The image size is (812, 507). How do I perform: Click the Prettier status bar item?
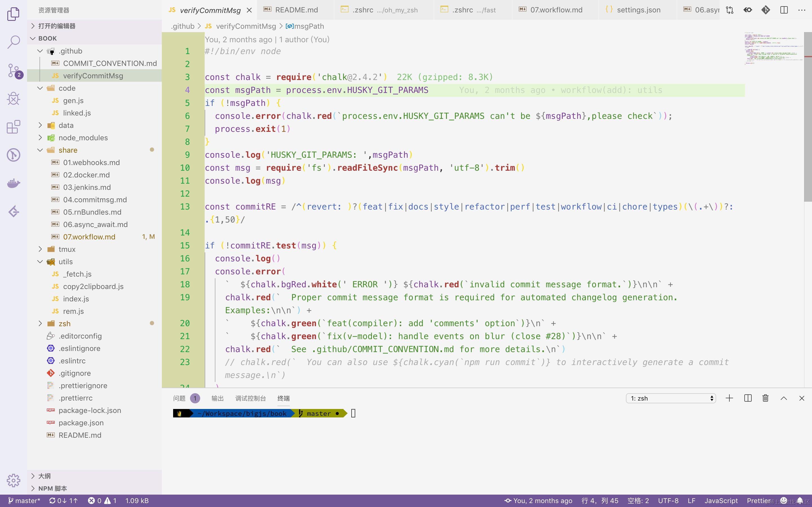pos(759,500)
